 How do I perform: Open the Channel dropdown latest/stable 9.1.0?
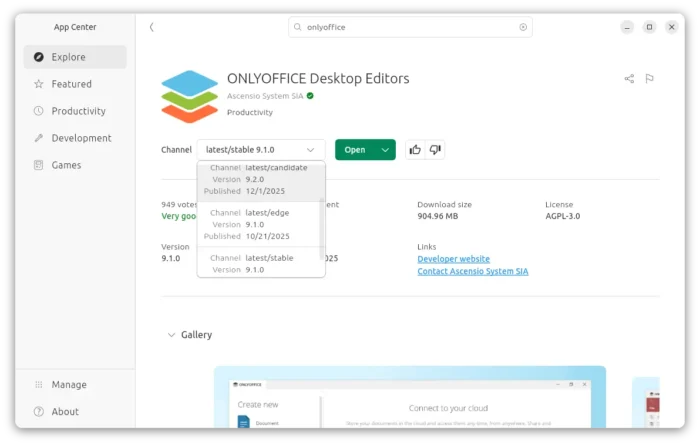(261, 150)
